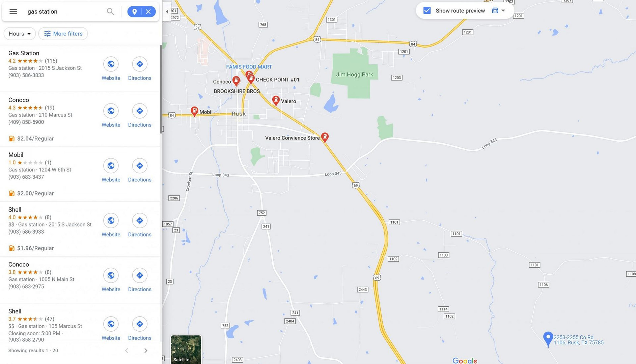Collapse the side results panel
636x364 pixels.
(167, 11)
